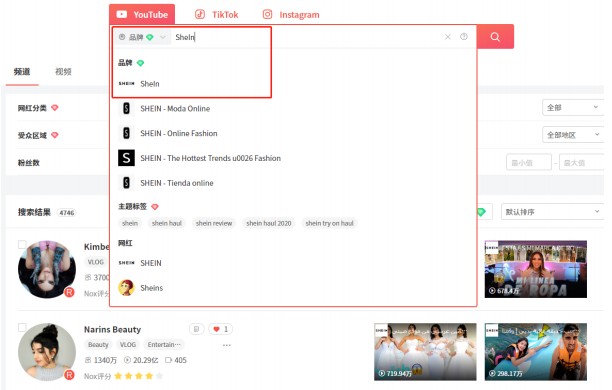
Task: Open the 频道 channels tab
Action: [22, 72]
